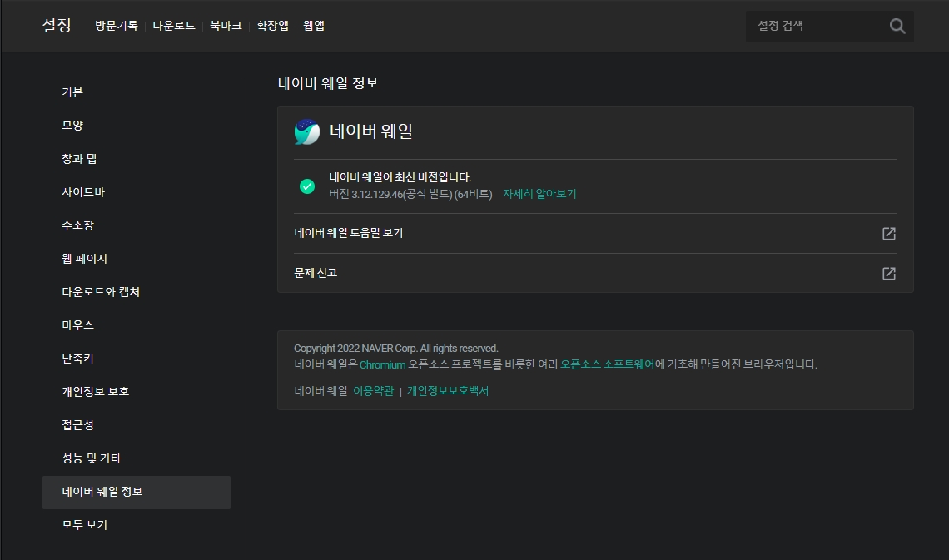Open 웹 페이지 settings section
Image resolution: width=949 pixels, height=560 pixels.
point(137,258)
